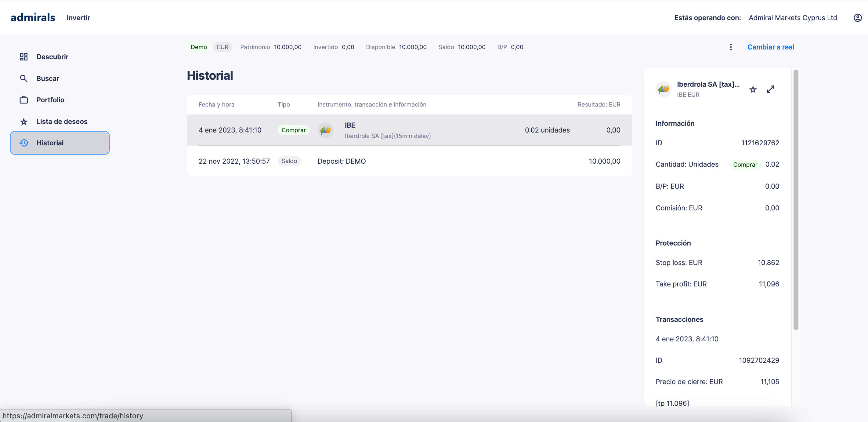Click the IBE EUR subtitle in panel

(x=688, y=95)
